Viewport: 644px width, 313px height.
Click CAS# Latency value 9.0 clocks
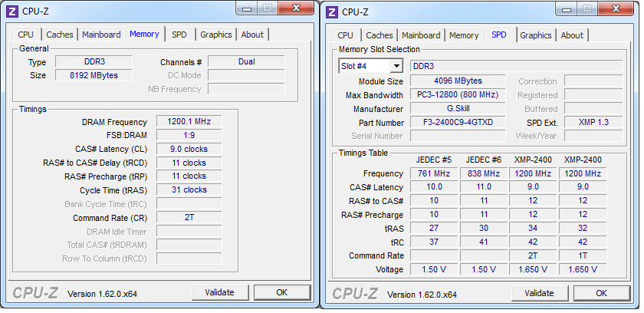(x=189, y=149)
